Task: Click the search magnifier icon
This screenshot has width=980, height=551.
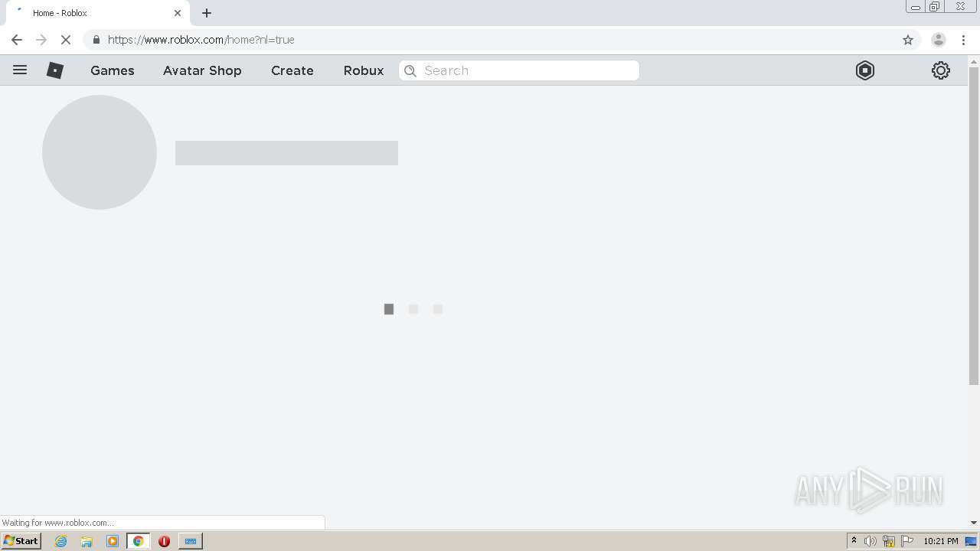Action: point(410,70)
